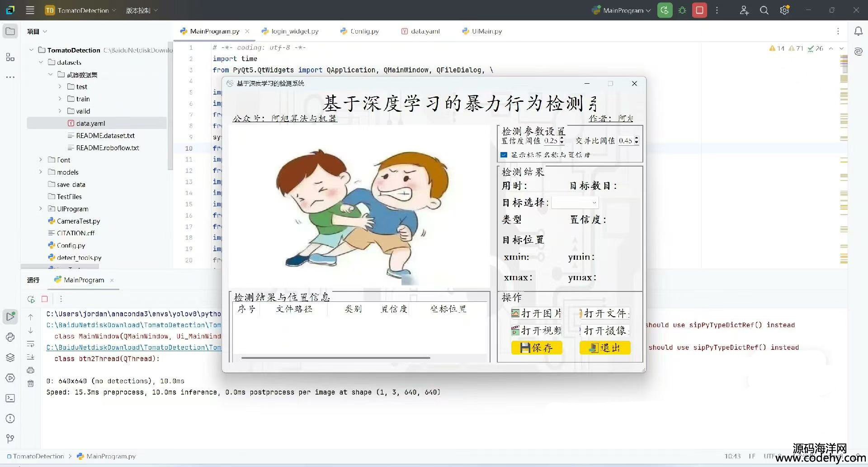The image size is (868, 467).
Task: Click the 打开文件 button
Action: (605, 314)
